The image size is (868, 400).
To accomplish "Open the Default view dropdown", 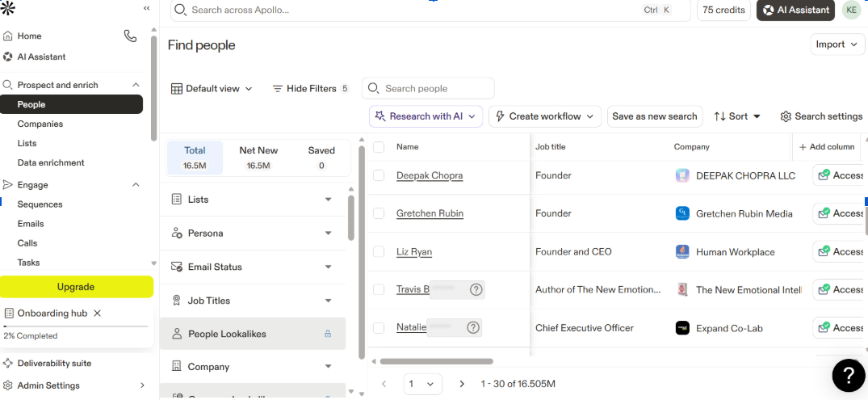I will pyautogui.click(x=212, y=89).
